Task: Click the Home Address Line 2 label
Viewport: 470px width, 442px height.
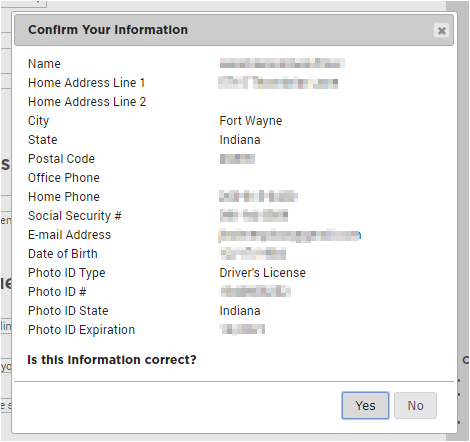Action: [x=87, y=102]
